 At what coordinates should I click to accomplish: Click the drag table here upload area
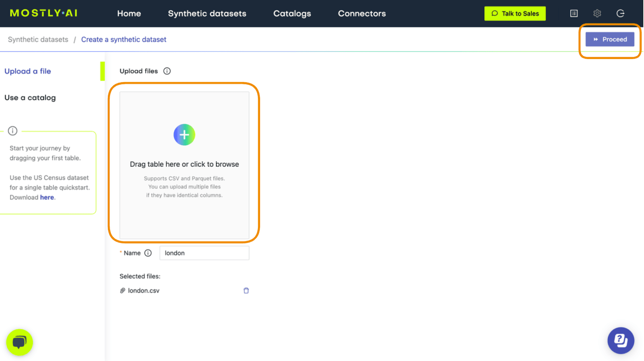click(184, 165)
